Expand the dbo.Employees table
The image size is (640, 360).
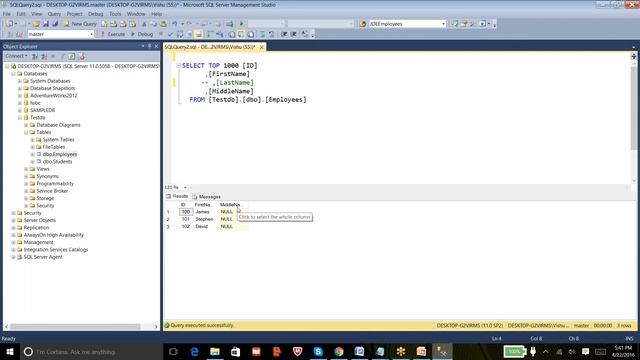pyautogui.click(x=32, y=154)
